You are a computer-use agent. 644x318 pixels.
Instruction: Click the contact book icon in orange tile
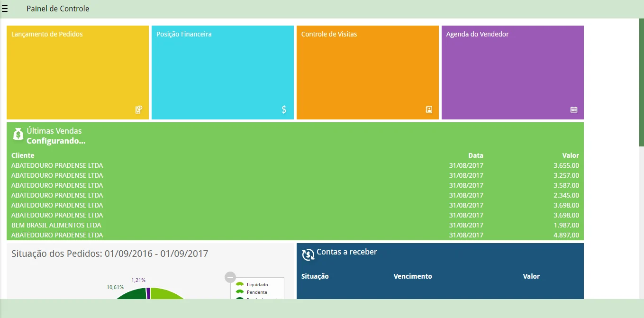(429, 109)
